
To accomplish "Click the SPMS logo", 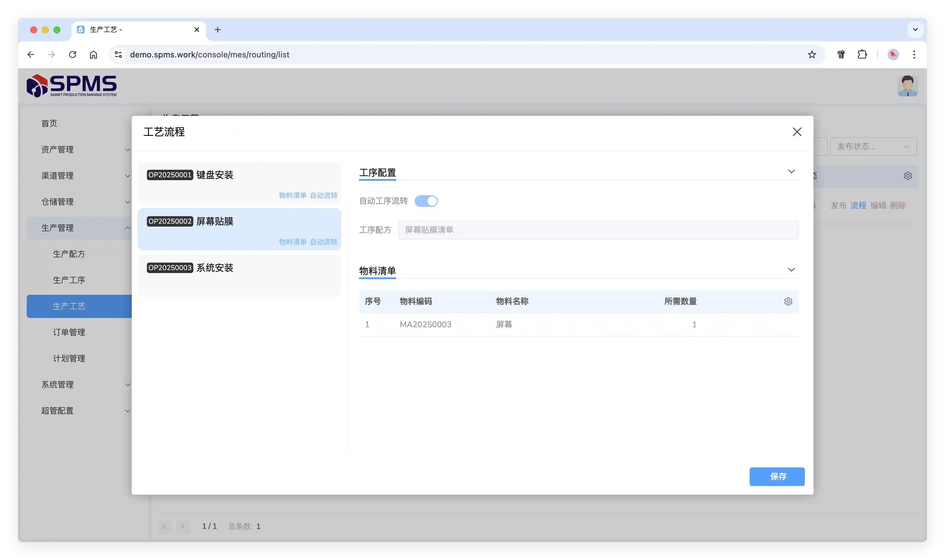I will 72,86.
